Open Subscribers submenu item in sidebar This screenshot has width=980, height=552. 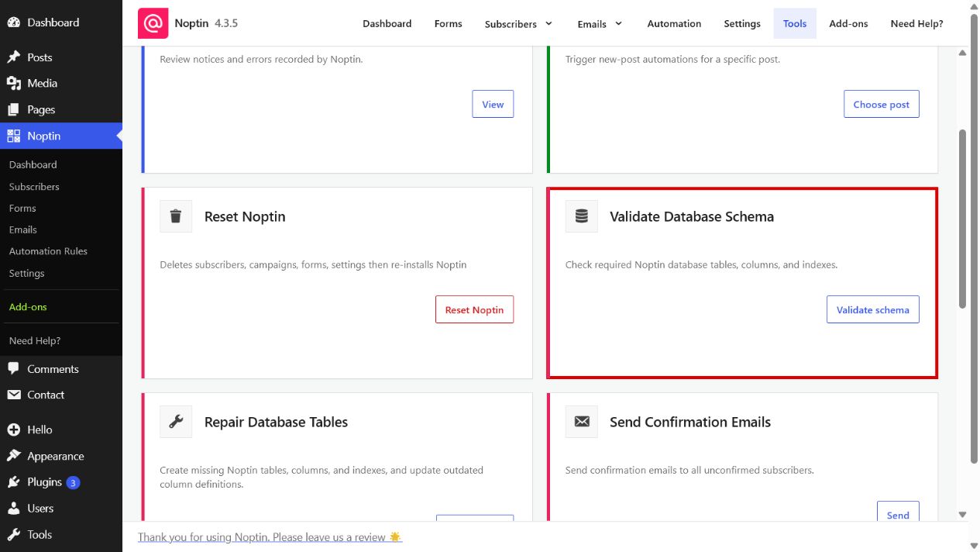[x=34, y=186]
